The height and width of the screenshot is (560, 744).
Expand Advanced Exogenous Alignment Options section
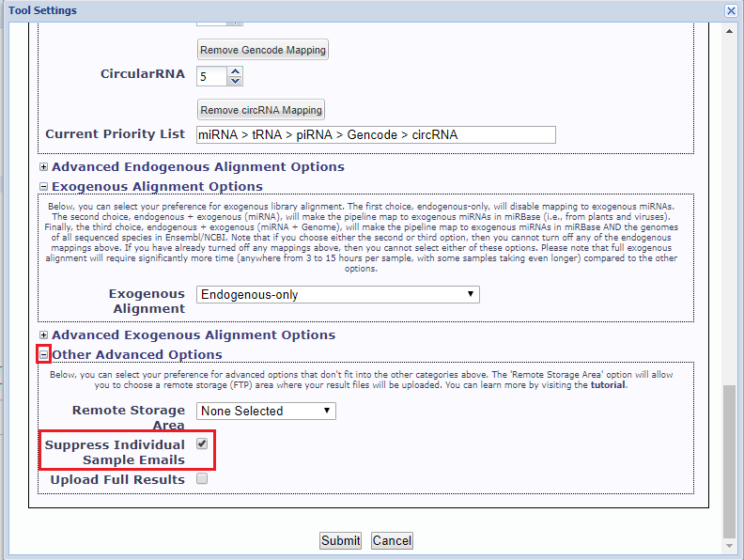point(43,335)
